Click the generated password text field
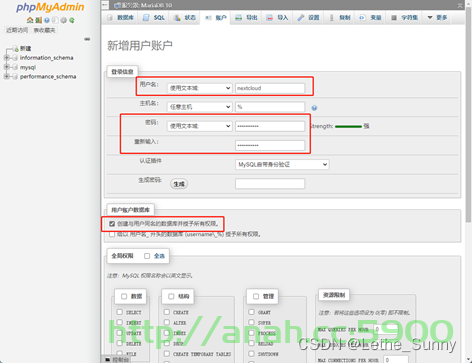The image size is (472, 363). (270, 184)
